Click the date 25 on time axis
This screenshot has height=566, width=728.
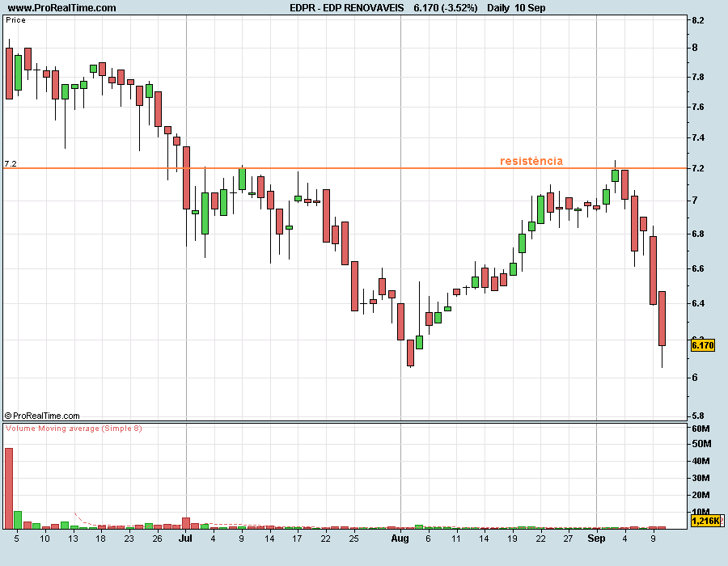click(x=353, y=539)
